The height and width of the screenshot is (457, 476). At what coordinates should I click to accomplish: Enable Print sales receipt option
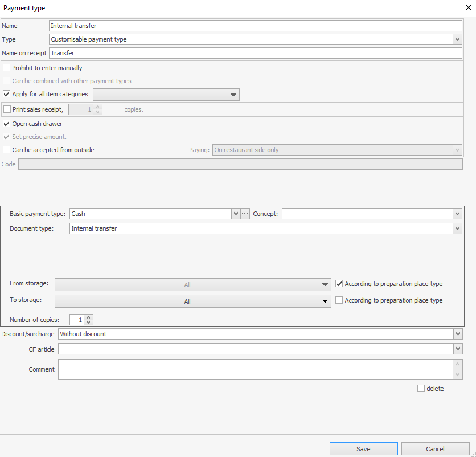click(x=7, y=109)
